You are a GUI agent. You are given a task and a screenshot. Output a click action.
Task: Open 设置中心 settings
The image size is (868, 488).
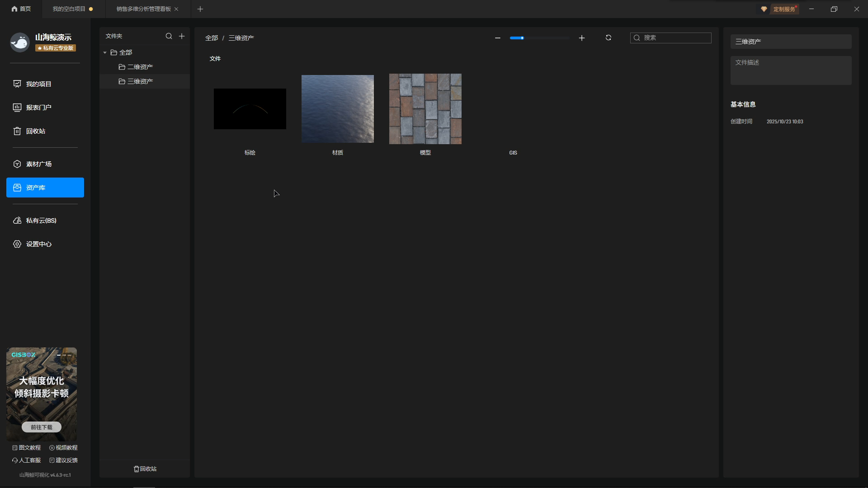[39, 244]
